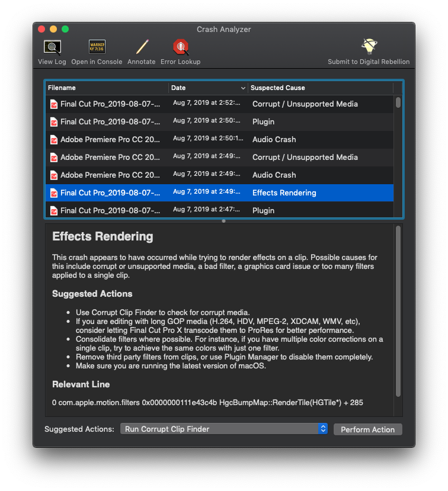
Task: Sort by Date column header
Action: 208,88
